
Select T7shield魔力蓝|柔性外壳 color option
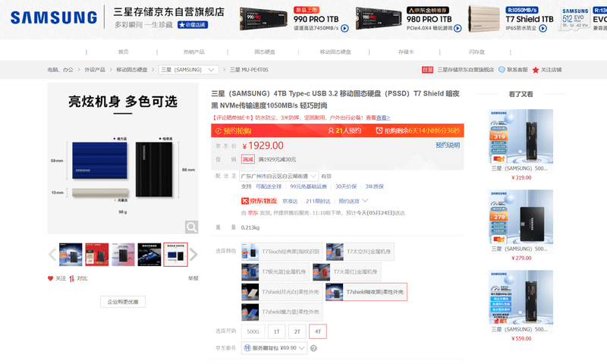(281, 312)
